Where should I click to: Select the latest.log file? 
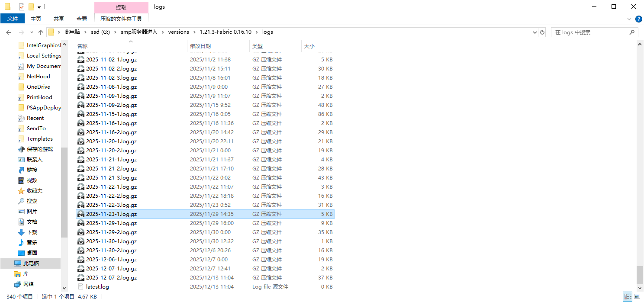click(x=97, y=287)
